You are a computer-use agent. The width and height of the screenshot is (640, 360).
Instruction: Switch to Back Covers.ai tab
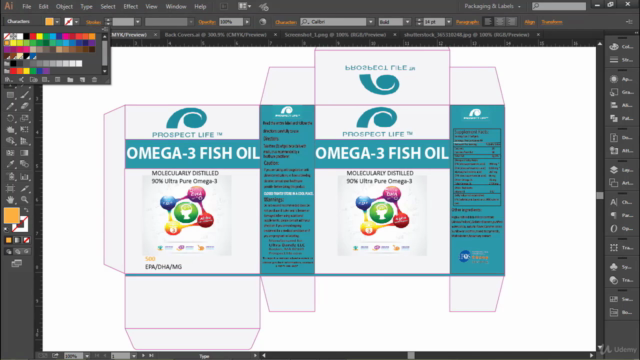pyautogui.click(x=215, y=35)
